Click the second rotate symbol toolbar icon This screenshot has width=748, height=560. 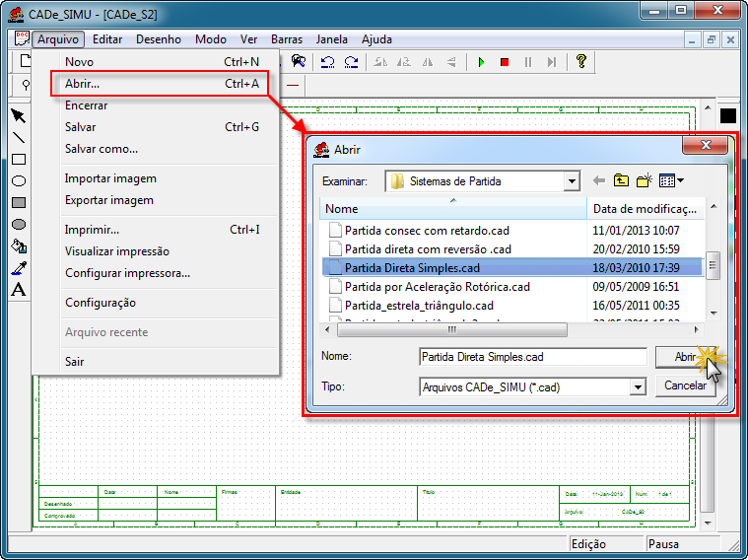pyautogui.click(x=404, y=62)
